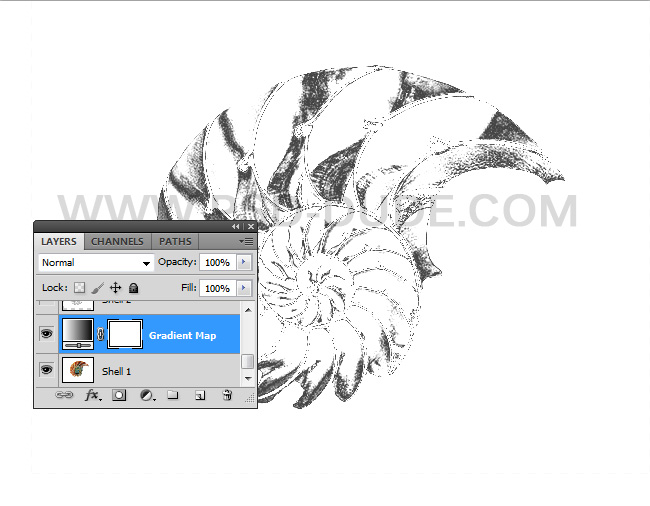Delete layer using trash icon
Viewport: 650px width, 506px height.
click(227, 395)
